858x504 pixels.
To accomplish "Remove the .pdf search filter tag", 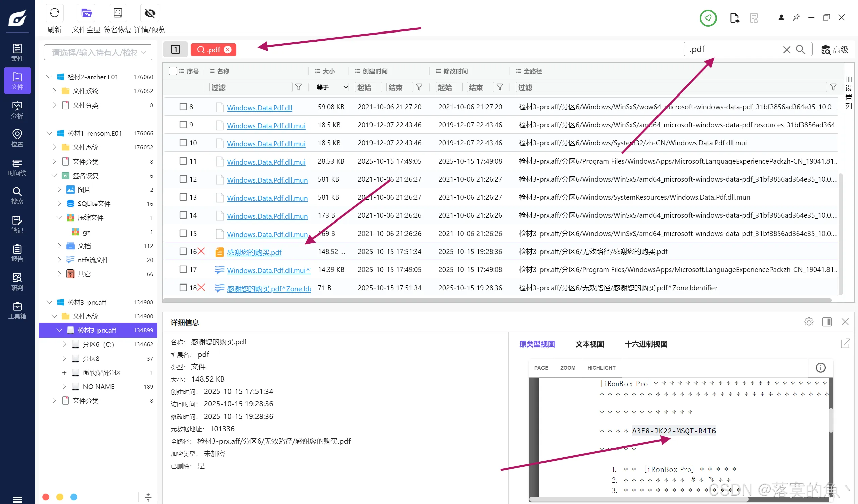I will 228,50.
